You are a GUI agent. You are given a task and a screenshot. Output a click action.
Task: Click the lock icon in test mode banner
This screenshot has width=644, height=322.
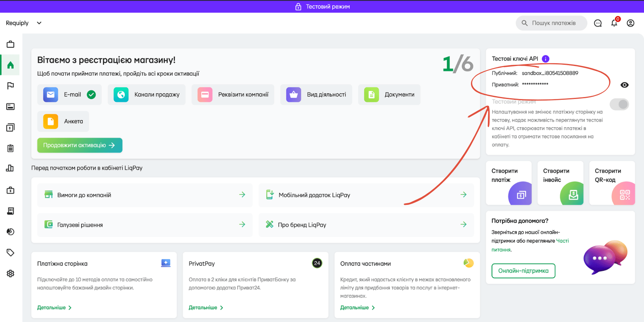click(298, 6)
